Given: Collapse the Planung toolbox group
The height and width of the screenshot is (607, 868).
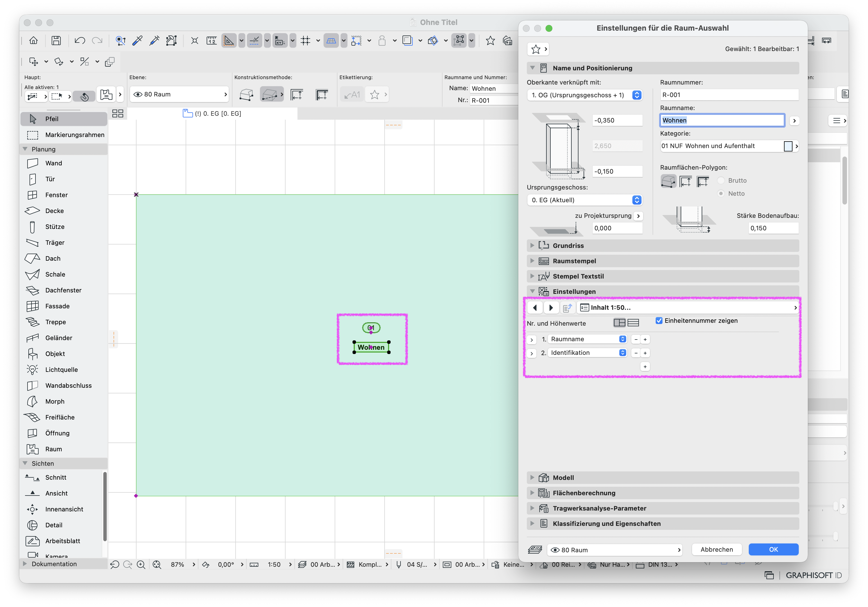Looking at the screenshot, I should click(x=25, y=149).
